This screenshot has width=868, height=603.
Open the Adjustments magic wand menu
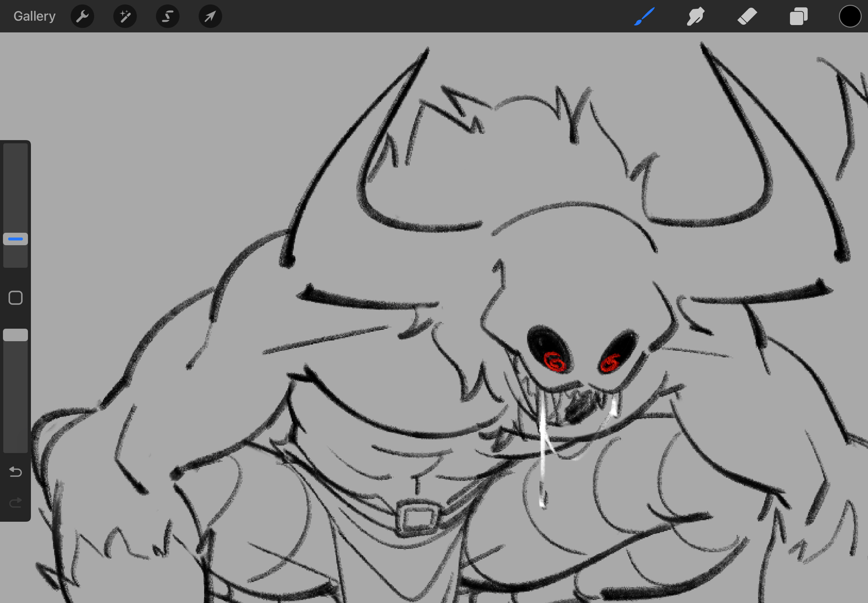click(x=125, y=16)
